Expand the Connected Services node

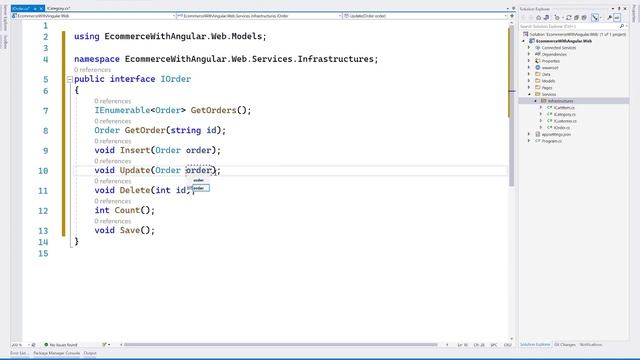click(x=529, y=48)
